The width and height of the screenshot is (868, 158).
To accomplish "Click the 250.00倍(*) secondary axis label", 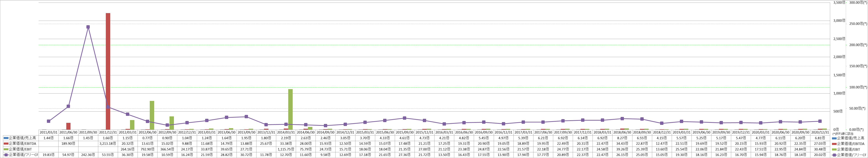I will (858, 24).
